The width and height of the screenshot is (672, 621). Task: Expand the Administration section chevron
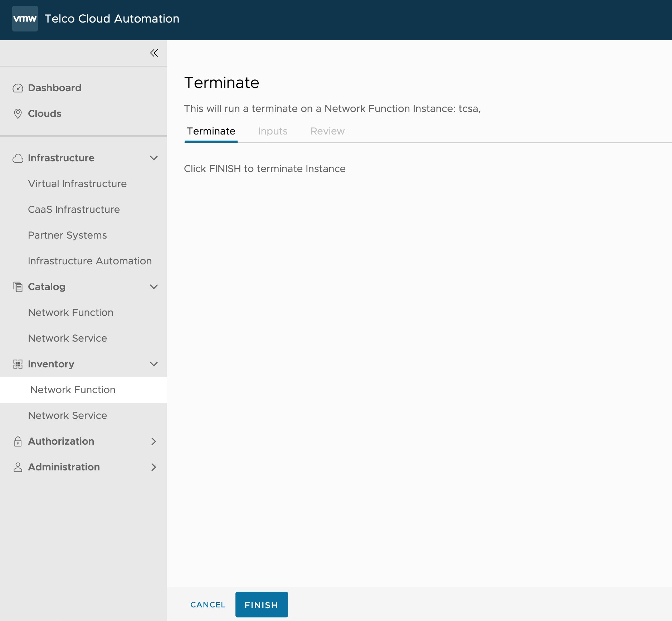click(x=154, y=467)
